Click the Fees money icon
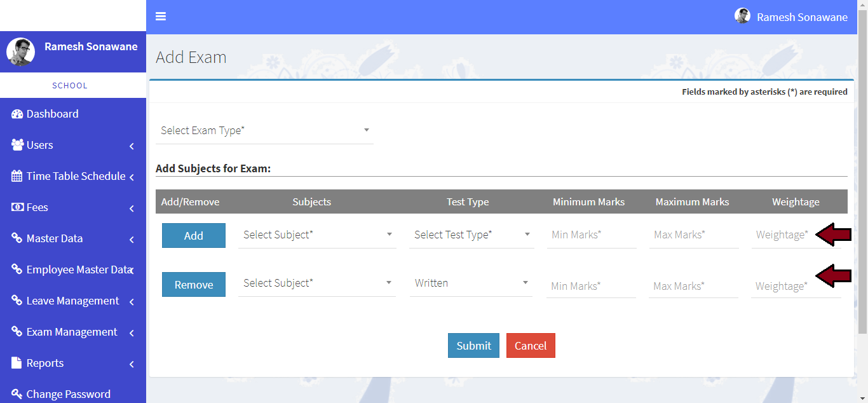The height and width of the screenshot is (403, 868). pos(17,207)
